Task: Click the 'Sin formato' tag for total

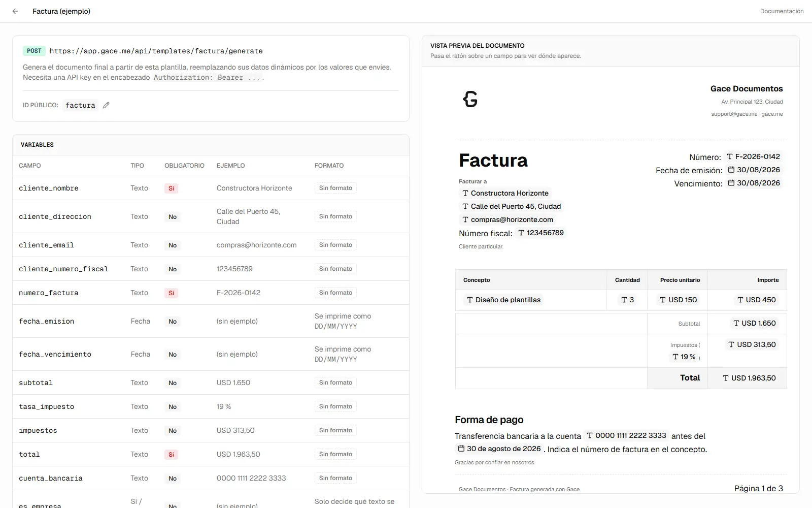Action: [335, 454]
